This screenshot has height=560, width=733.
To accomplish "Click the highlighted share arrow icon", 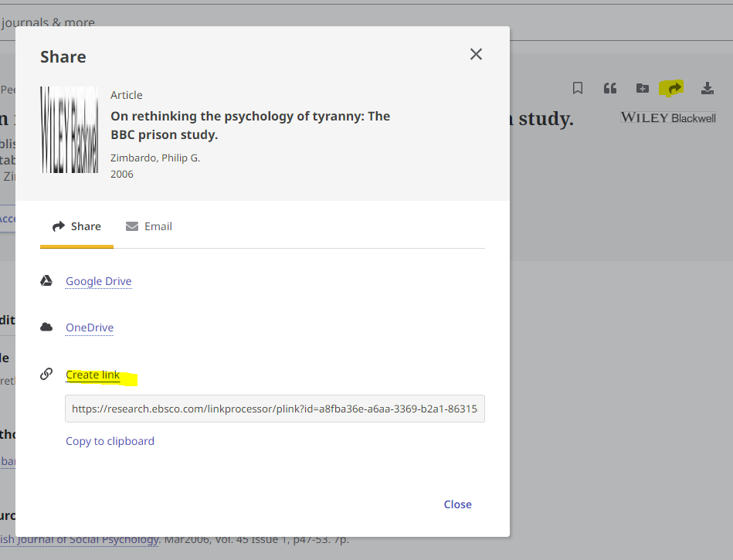I will 671,88.
